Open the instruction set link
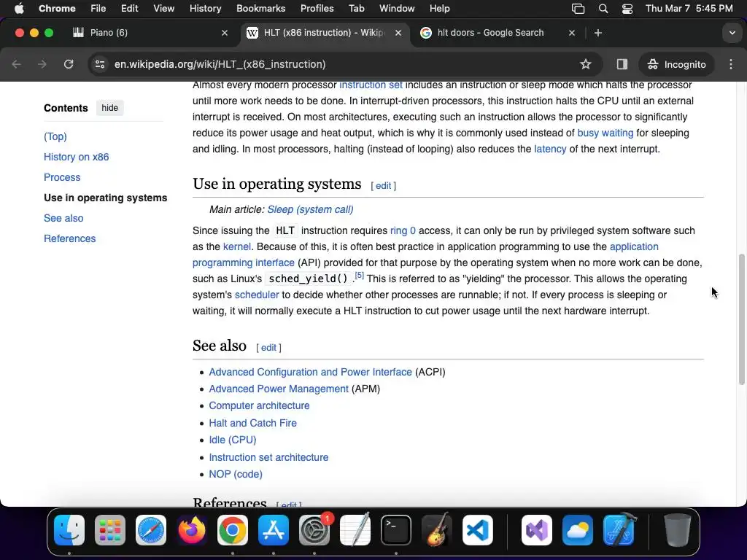 point(371,85)
